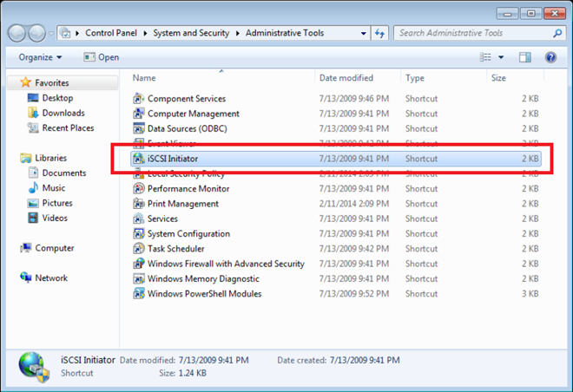Open the address bar history dropdown
Viewport: 573px width, 392px height.
tap(363, 33)
